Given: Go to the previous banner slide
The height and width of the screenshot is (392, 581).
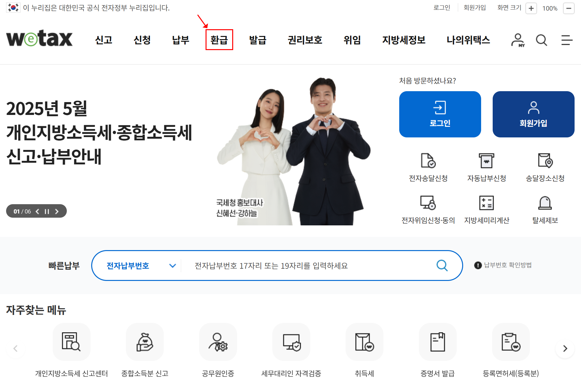Looking at the screenshot, I should (x=37, y=211).
